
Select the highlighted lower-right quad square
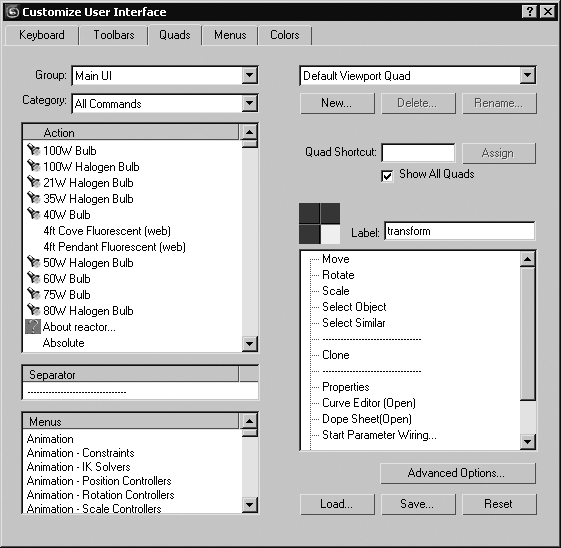click(x=330, y=234)
